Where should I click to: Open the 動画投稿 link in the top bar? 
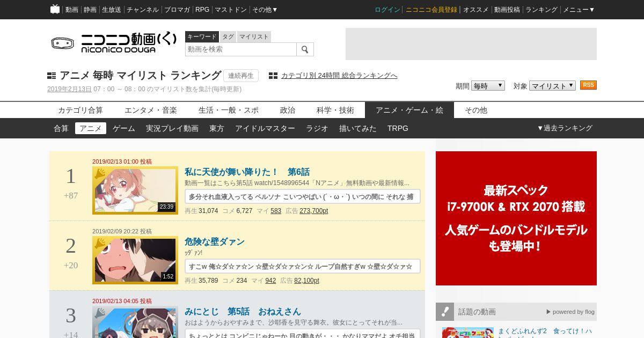(507, 10)
